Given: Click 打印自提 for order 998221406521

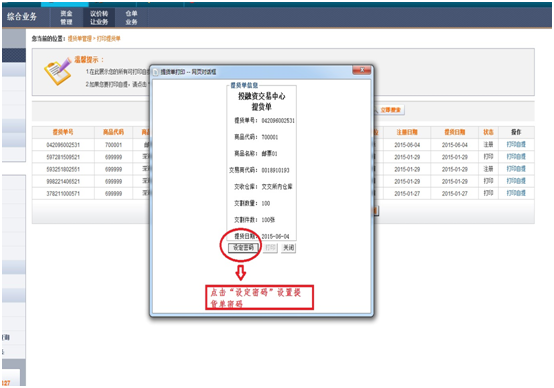Looking at the screenshot, I should click(x=516, y=181).
